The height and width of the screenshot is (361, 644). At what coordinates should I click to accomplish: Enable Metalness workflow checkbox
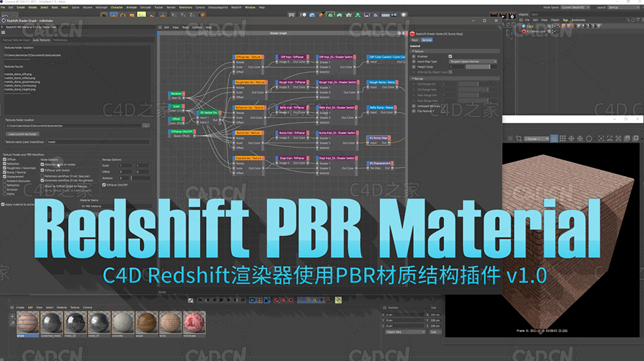click(42, 176)
